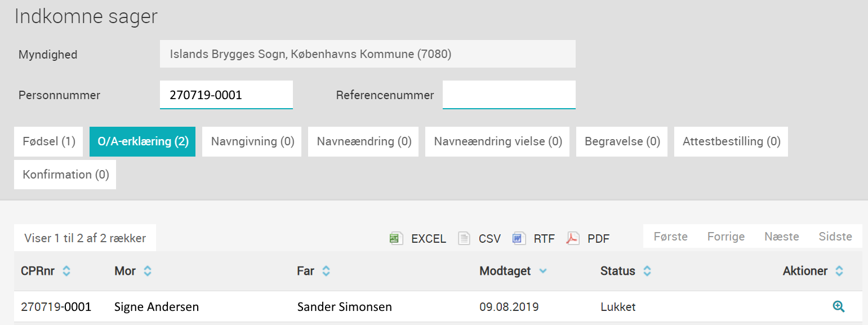Viewport: 868px width, 325px height.
Task: Sort by Status column arrows
Action: (647, 271)
